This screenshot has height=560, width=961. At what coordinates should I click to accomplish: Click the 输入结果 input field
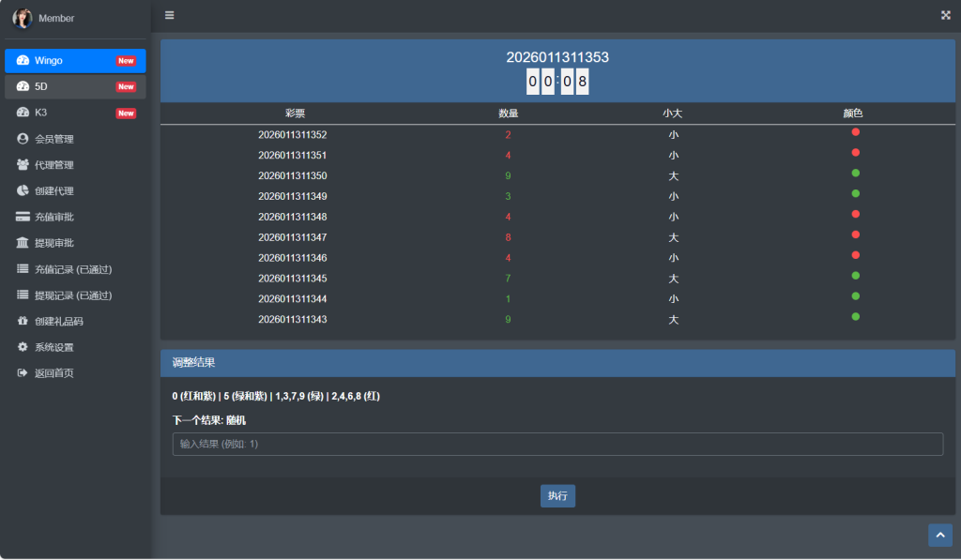coord(557,444)
